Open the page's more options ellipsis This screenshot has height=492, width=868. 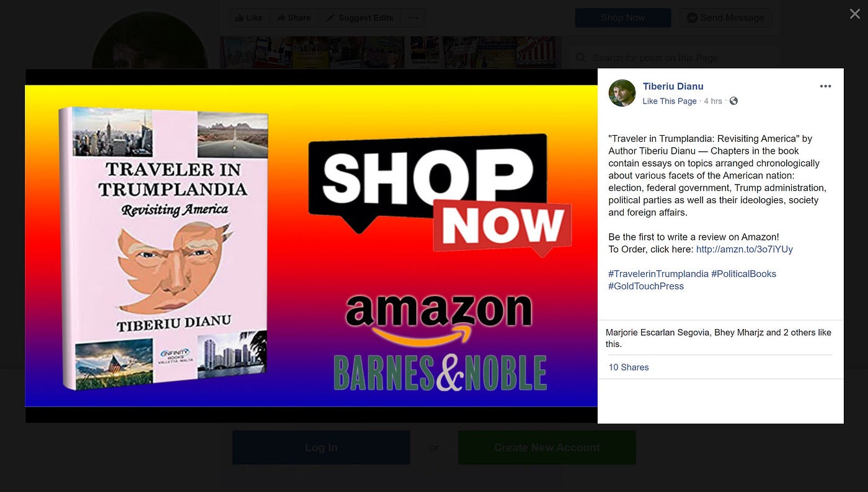pos(414,18)
